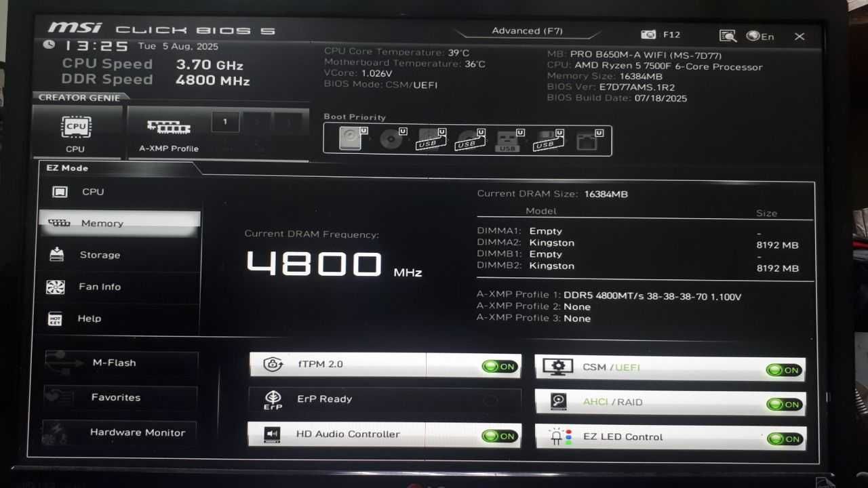Click the 13:25 time display
This screenshot has height=488, width=868.
pyautogui.click(x=96, y=46)
